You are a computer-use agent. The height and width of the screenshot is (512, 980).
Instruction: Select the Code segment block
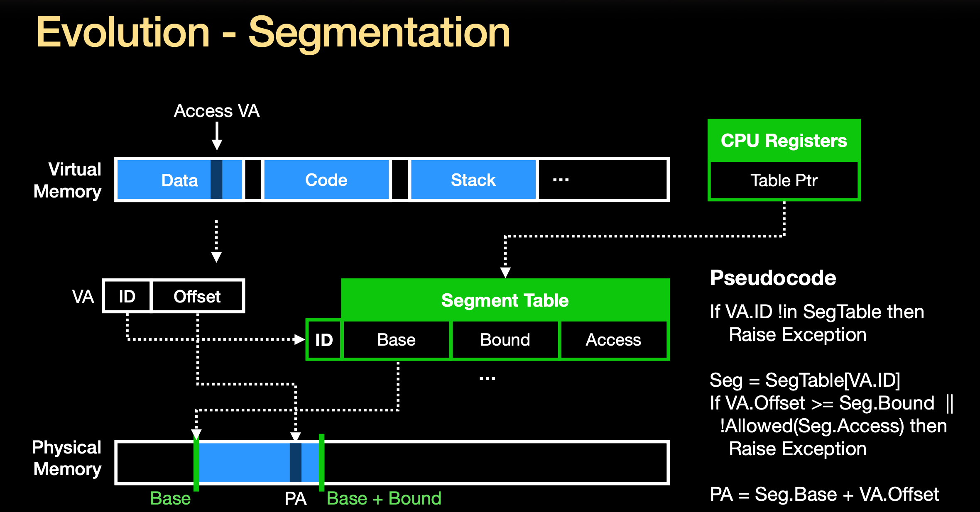tap(326, 180)
